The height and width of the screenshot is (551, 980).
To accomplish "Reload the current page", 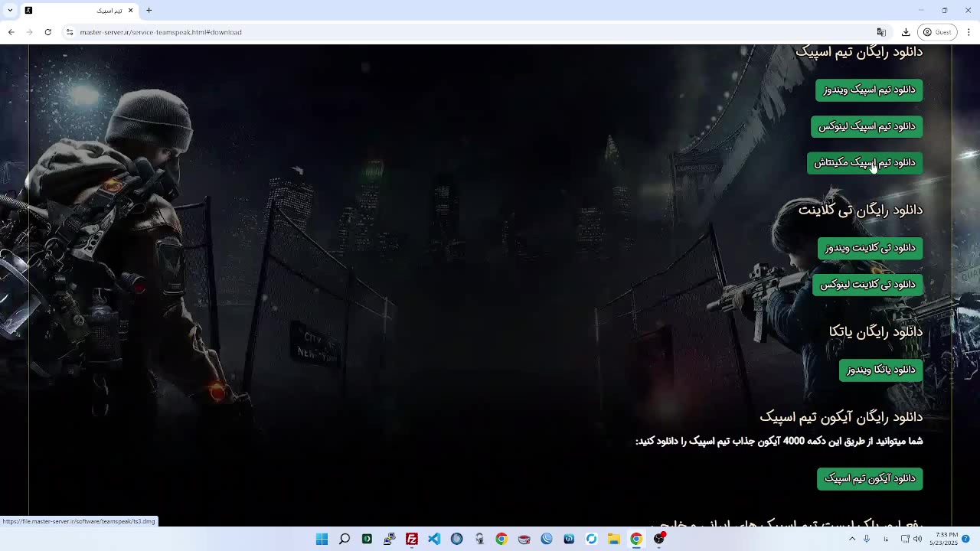I will [x=47, y=32].
